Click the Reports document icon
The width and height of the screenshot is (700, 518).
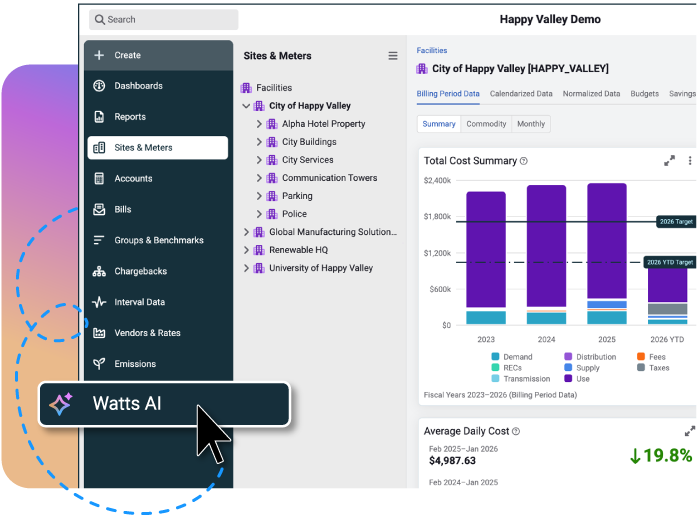[99, 117]
